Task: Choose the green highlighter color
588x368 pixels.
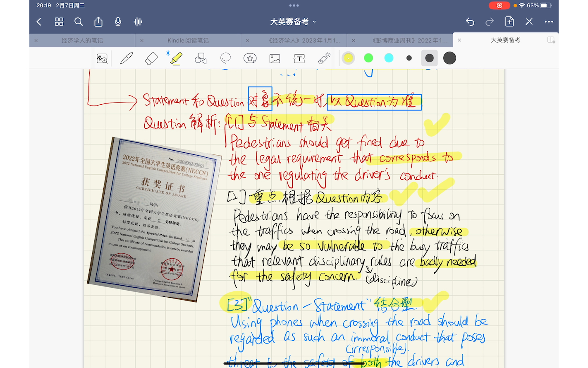Action: (368, 58)
